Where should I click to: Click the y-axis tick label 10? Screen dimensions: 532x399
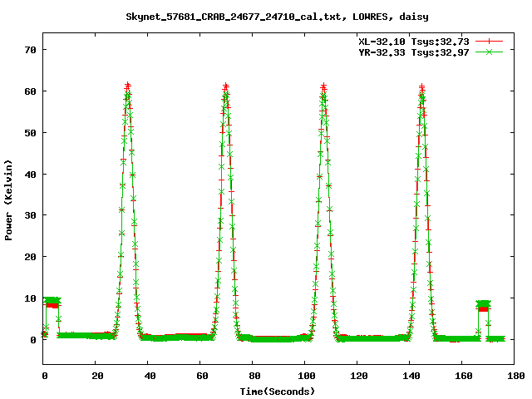(30, 298)
